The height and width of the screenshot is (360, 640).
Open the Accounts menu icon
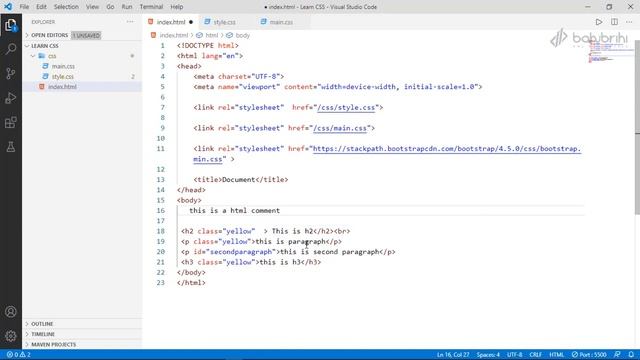[x=11, y=312]
